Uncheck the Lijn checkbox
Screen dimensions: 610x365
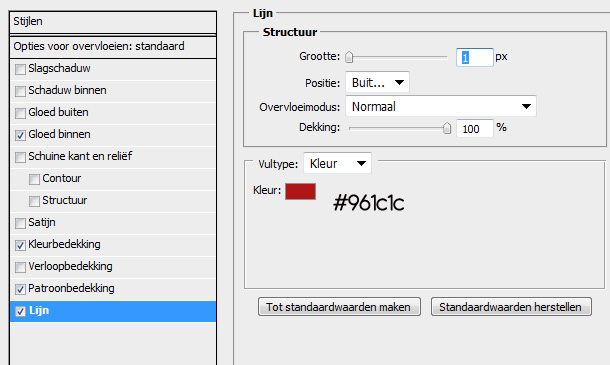tap(20, 311)
